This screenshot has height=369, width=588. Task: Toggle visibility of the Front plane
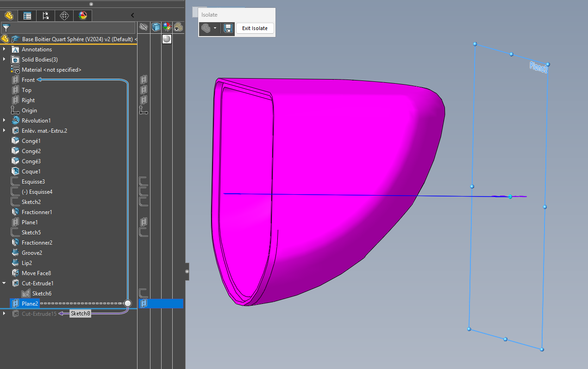144,80
